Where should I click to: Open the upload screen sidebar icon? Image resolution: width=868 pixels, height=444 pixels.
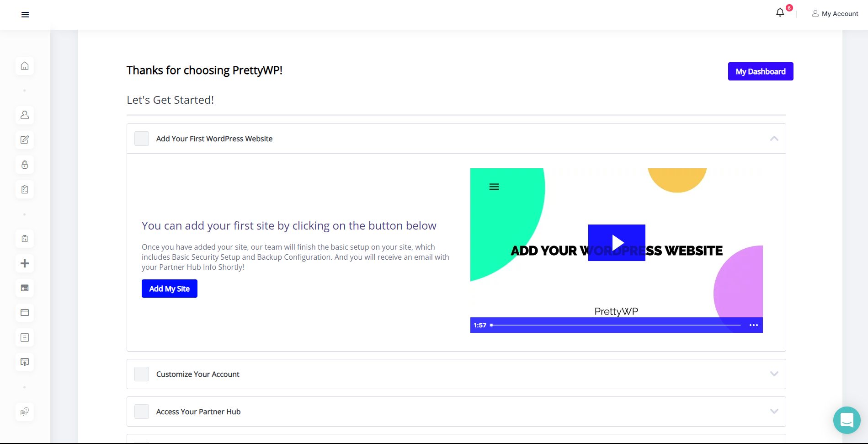click(x=25, y=362)
